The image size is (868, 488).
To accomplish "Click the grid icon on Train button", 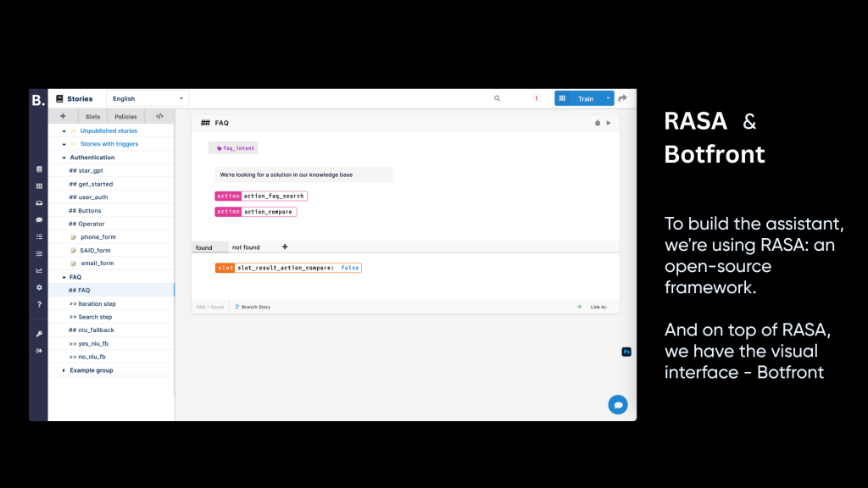I will (563, 98).
